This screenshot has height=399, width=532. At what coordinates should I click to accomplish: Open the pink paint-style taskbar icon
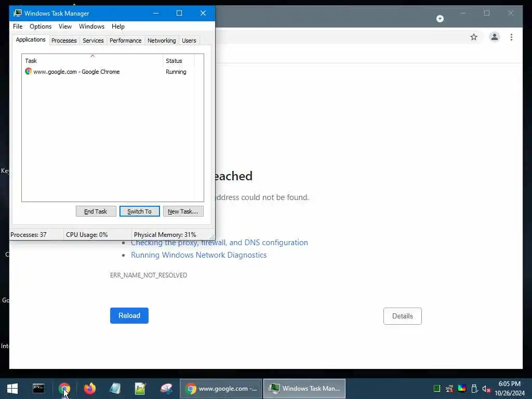tap(166, 388)
